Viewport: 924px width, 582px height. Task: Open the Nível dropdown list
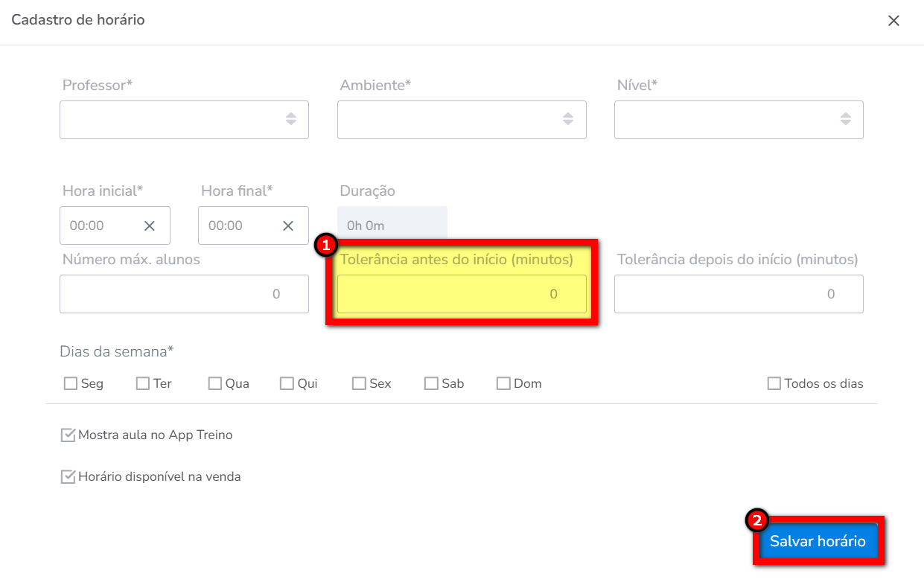[x=739, y=119]
